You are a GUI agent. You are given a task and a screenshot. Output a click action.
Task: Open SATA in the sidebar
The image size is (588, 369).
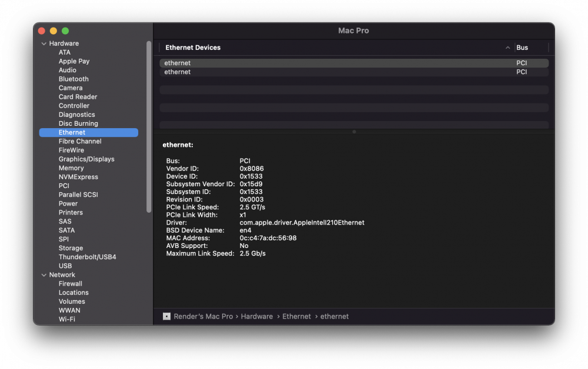pyautogui.click(x=66, y=230)
